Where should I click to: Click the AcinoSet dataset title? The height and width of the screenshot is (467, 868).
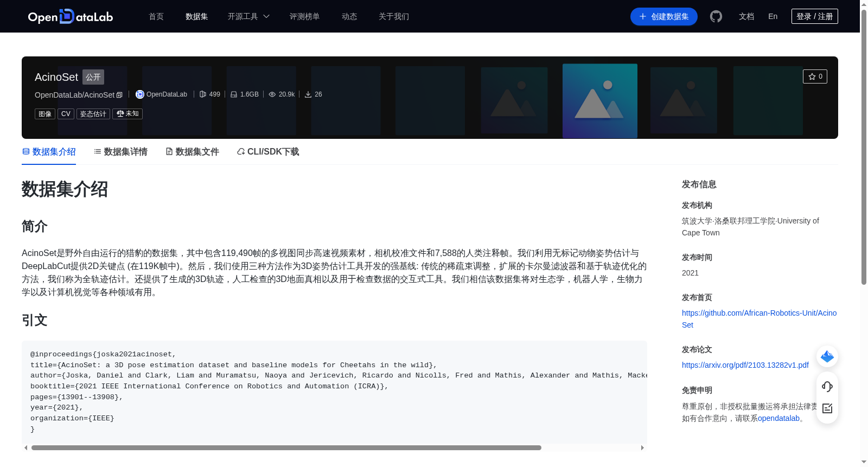[x=56, y=77]
